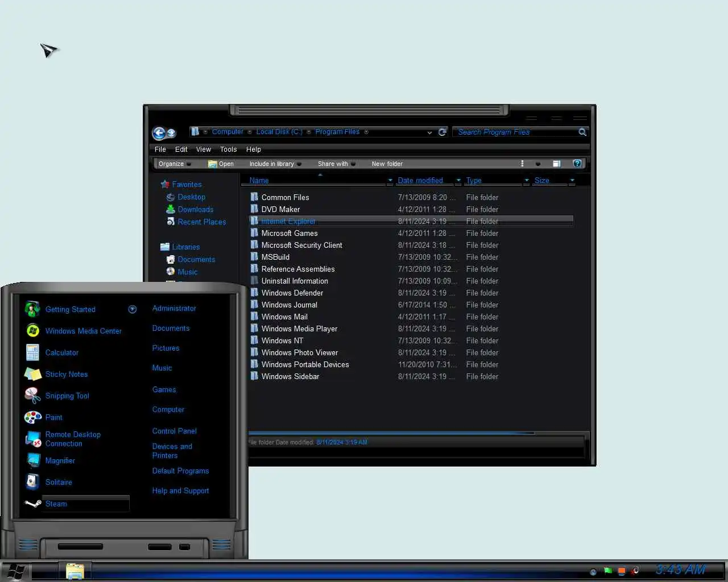This screenshot has height=582, width=728.
Task: Select the Windows Media Player folder name
Action: [x=299, y=329]
